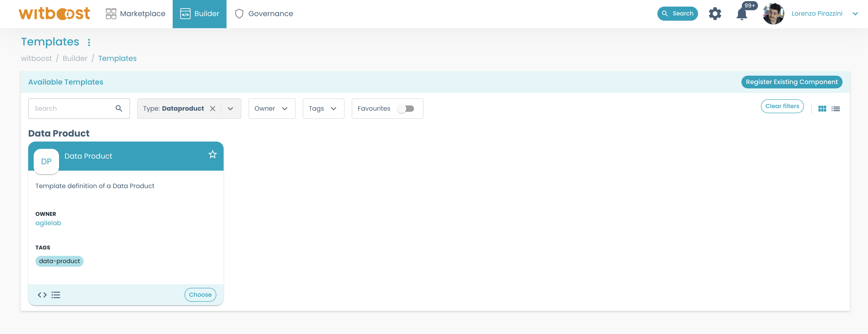This screenshot has height=334, width=868.
Task: Switch to the Builder tab
Action: (200, 13)
